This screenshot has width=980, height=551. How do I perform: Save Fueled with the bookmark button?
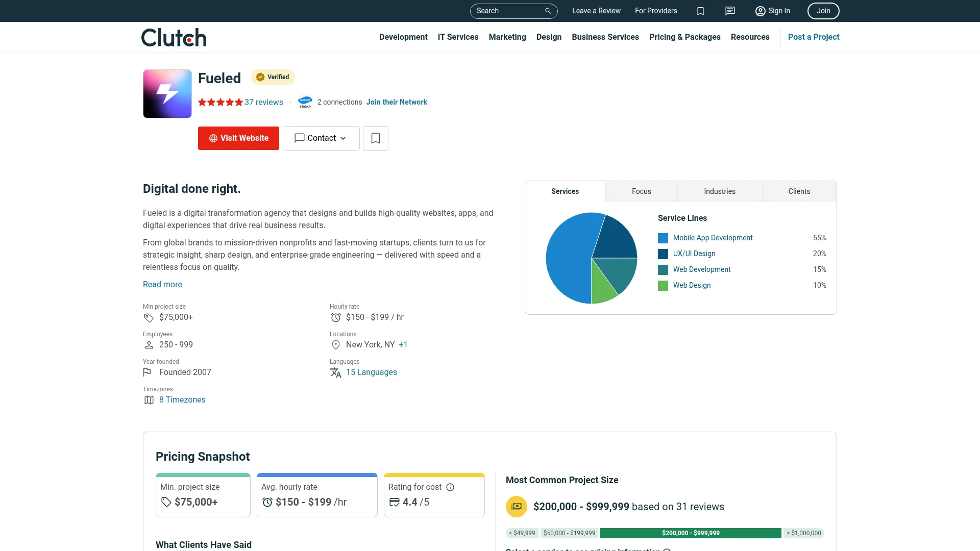pyautogui.click(x=376, y=138)
